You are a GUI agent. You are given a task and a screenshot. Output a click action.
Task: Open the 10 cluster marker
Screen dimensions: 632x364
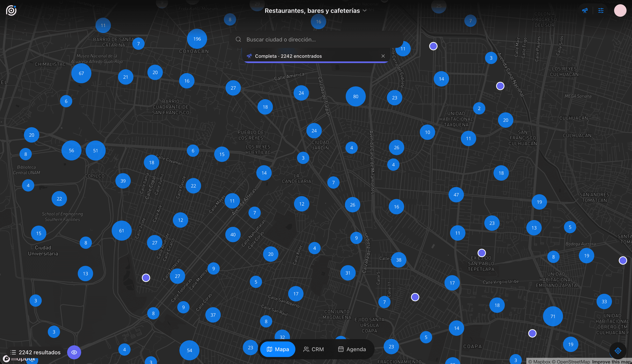click(x=427, y=132)
